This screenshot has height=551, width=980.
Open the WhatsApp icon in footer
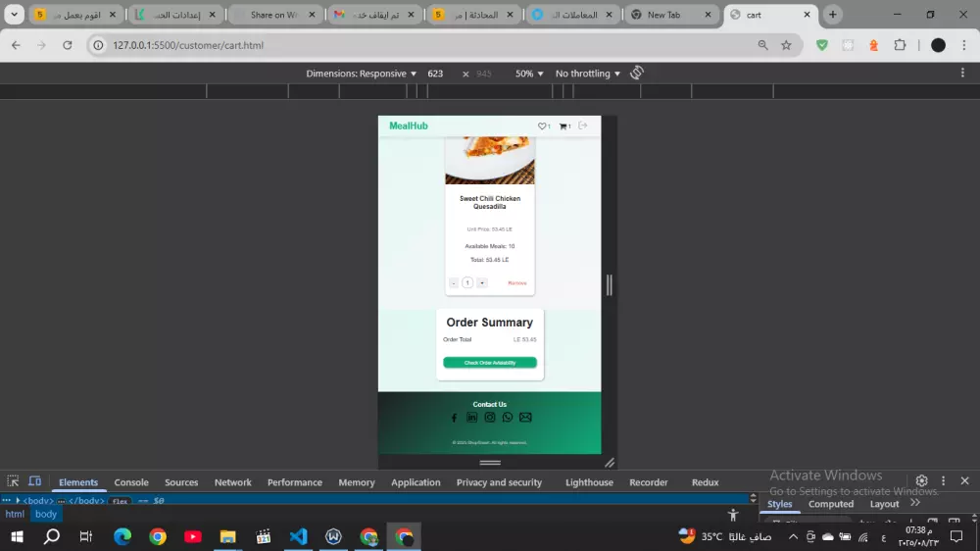(x=508, y=417)
